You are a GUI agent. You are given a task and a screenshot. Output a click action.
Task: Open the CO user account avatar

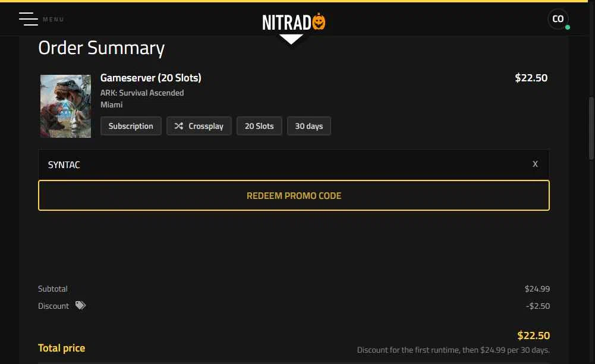(558, 18)
